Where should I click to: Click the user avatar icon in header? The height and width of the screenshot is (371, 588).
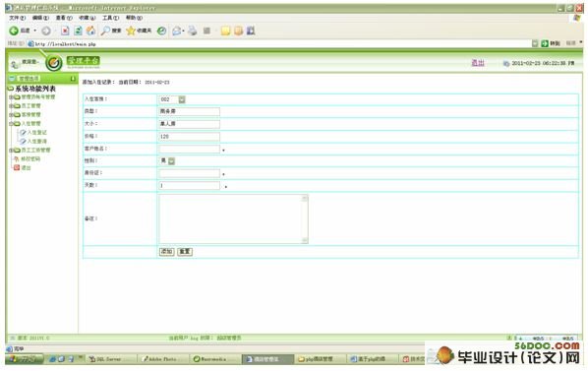[14, 64]
